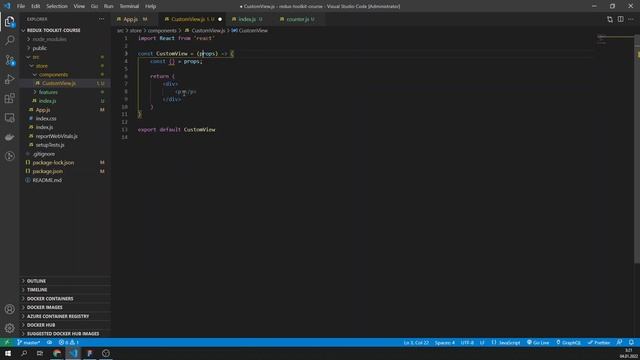Open Task View on the taskbar
640x360 pixels.
40,353
